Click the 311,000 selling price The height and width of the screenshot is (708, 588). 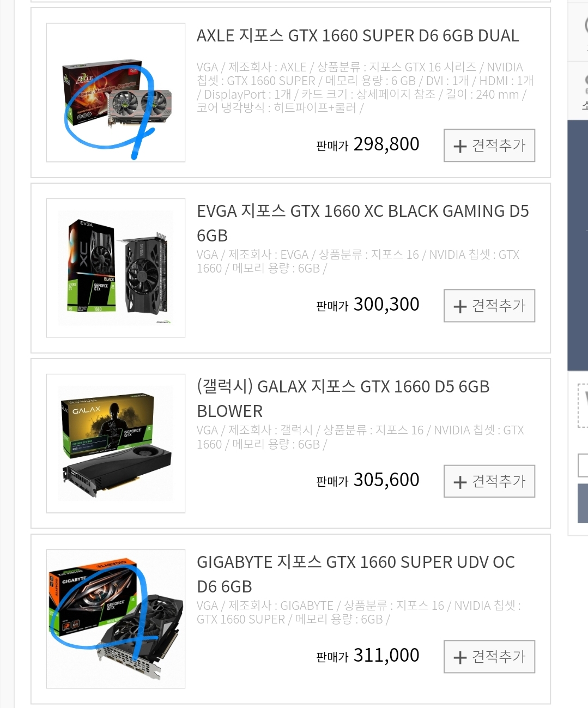[386, 656]
